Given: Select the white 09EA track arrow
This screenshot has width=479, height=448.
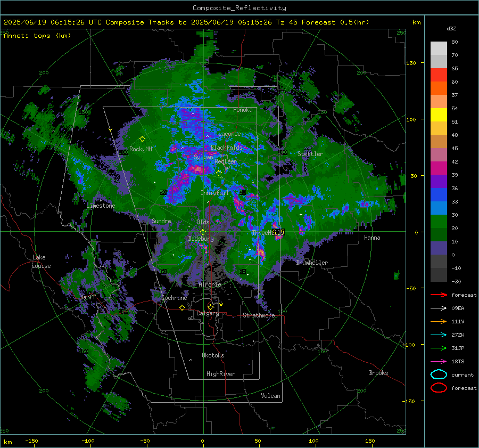Looking at the screenshot, I should click(x=439, y=308).
